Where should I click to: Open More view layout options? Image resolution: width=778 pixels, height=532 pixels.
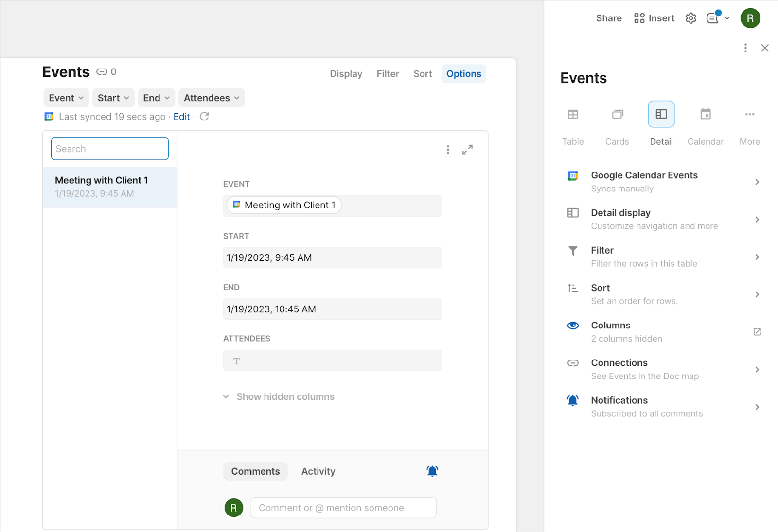(x=749, y=115)
